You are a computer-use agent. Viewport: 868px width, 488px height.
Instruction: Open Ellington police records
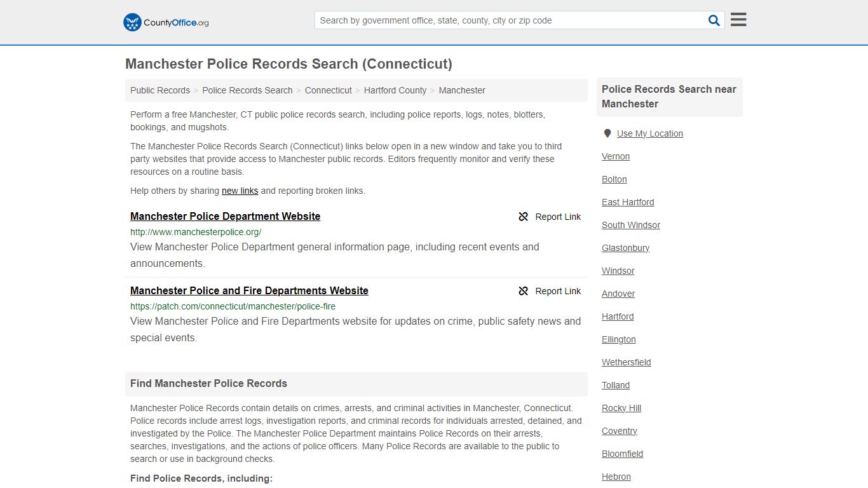[619, 339]
